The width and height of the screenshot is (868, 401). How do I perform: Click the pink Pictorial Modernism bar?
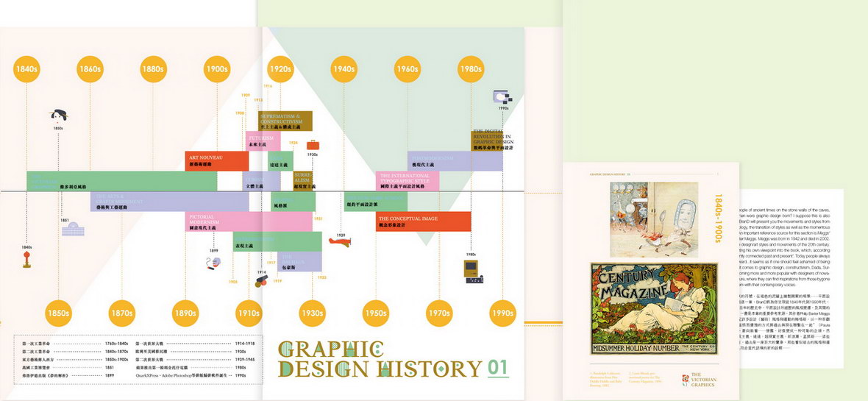tap(249, 221)
